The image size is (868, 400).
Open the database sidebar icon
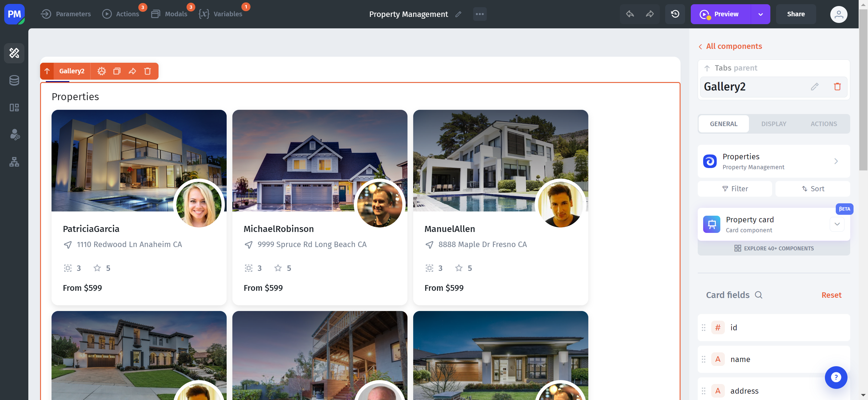(x=14, y=80)
